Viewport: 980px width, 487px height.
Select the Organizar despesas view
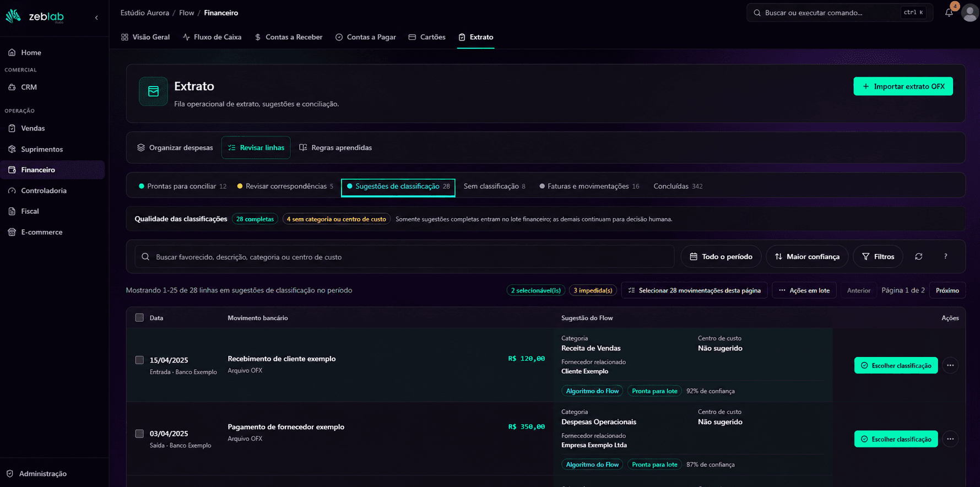pos(175,148)
